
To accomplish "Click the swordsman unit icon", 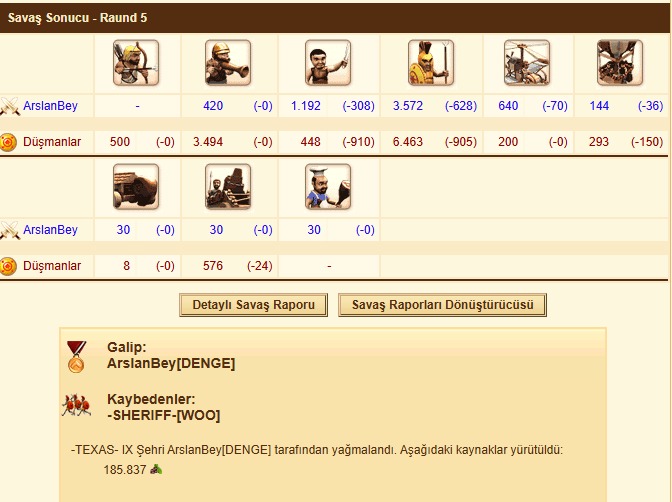I will [x=328, y=63].
